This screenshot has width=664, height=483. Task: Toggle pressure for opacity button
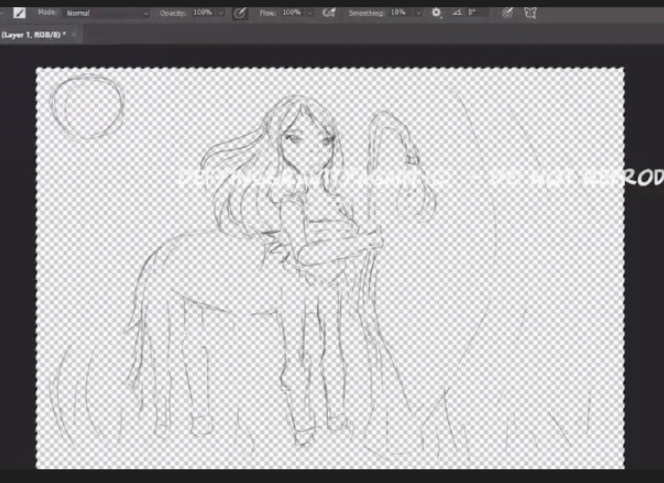[240, 13]
